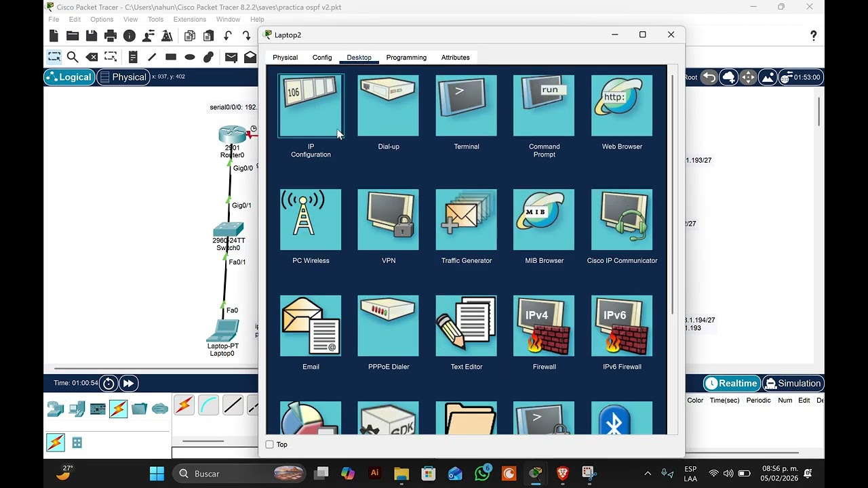
Task: Open the MIB Browser app
Action: pos(544,220)
